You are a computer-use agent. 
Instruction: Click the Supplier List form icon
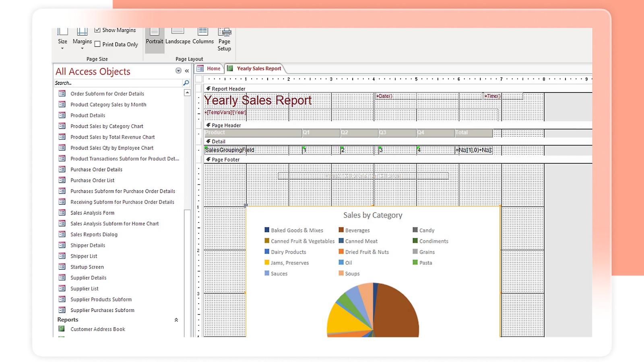click(62, 289)
